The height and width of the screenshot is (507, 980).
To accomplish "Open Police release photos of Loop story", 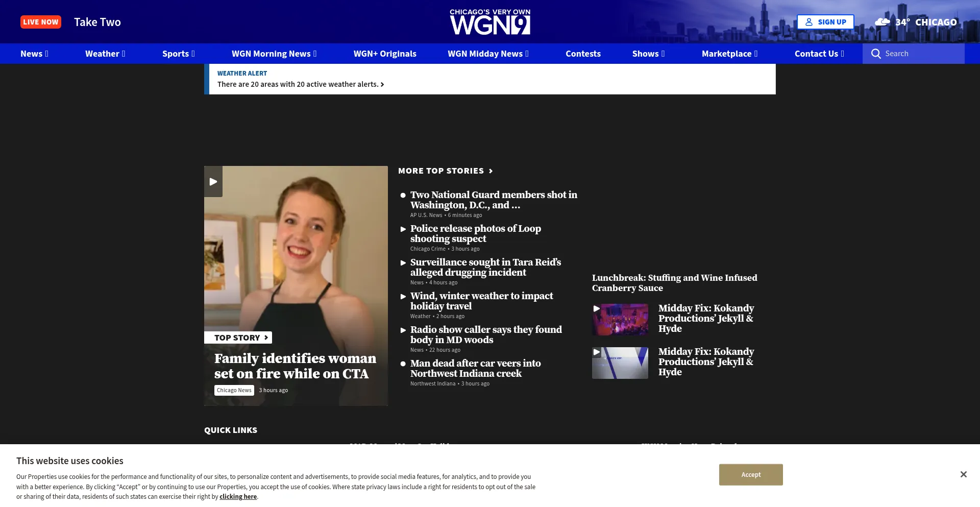I will [x=475, y=233].
